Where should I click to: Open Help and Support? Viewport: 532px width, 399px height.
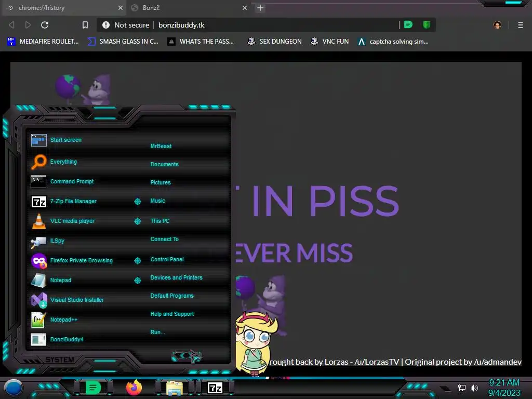click(172, 314)
